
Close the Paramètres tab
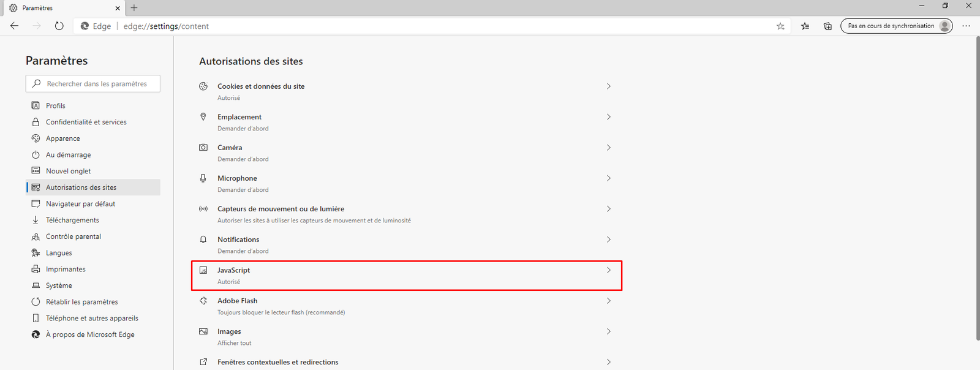point(118,8)
